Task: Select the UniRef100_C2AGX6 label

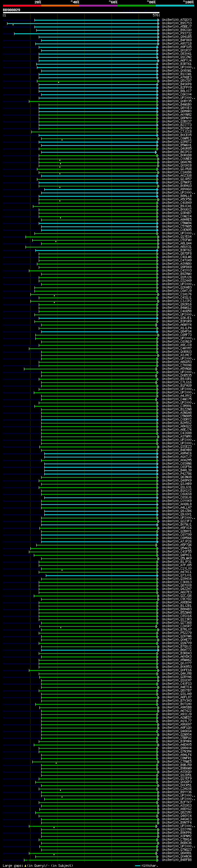Action: pyautogui.click(x=176, y=789)
